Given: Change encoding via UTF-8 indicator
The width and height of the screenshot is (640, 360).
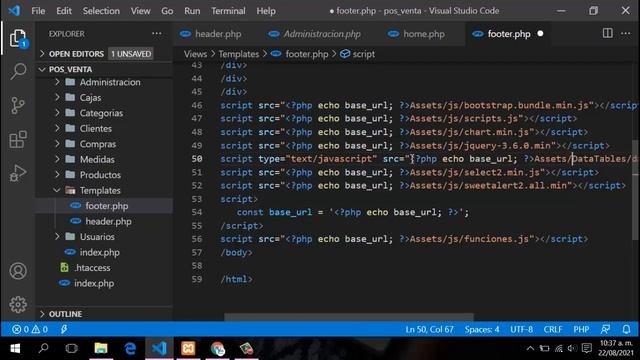Looking at the screenshot, I should click(521, 329).
